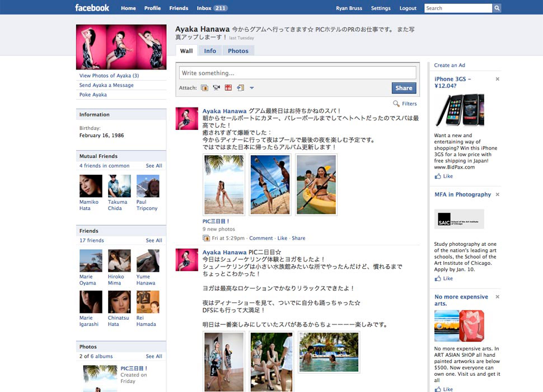Viewport: 543px width, 392px height.
Task: Click See All next to 17 friends
Action: [x=154, y=240]
